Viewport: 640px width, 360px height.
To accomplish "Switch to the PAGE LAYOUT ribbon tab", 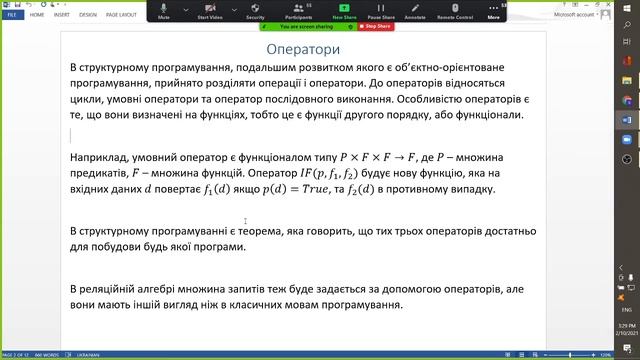I will 121,15.
